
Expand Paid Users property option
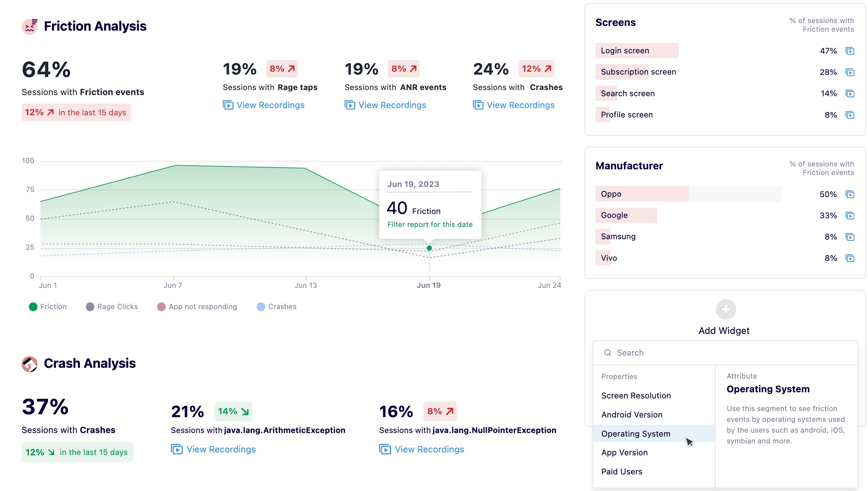coord(622,471)
